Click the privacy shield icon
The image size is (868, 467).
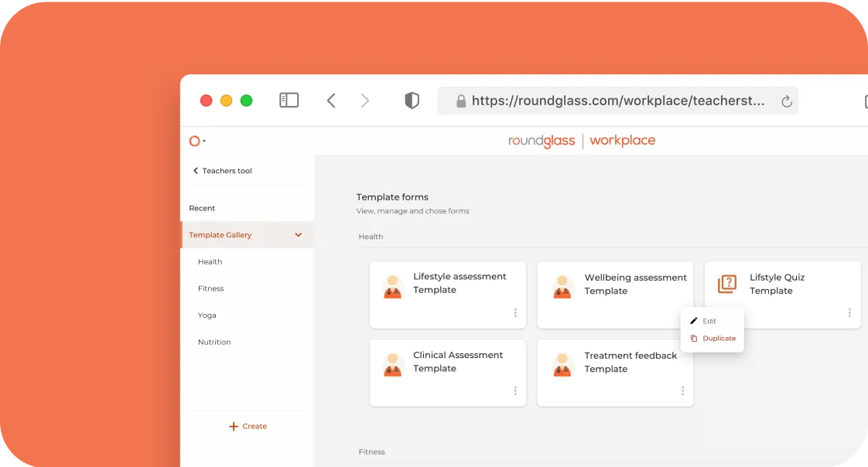tap(412, 101)
